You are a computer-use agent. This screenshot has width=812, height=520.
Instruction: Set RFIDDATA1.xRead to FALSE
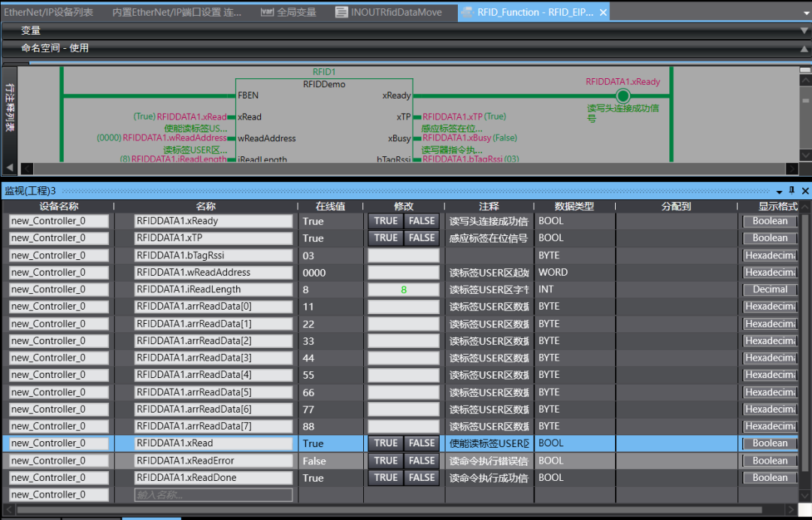[x=422, y=443]
